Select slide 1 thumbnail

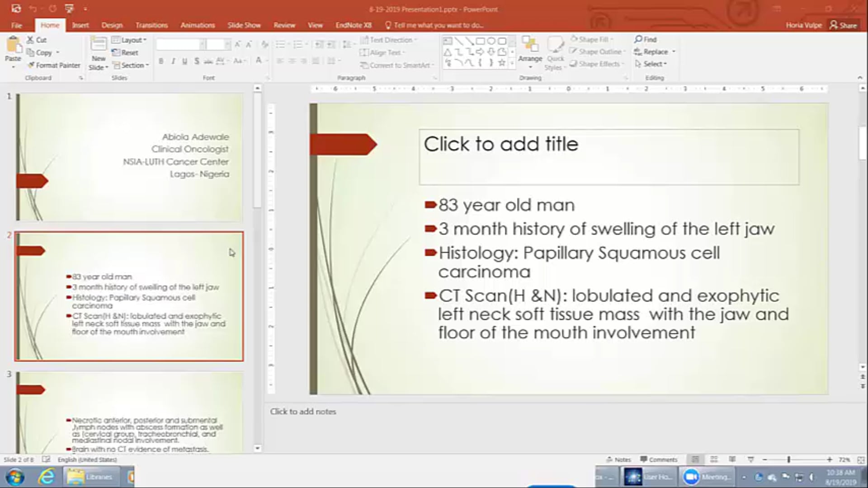[x=129, y=157]
